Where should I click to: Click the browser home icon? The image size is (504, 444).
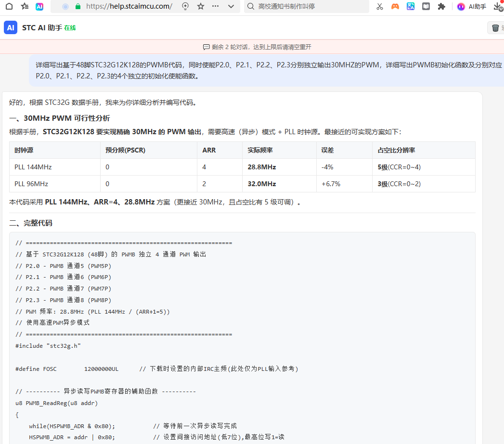pos(9,6)
